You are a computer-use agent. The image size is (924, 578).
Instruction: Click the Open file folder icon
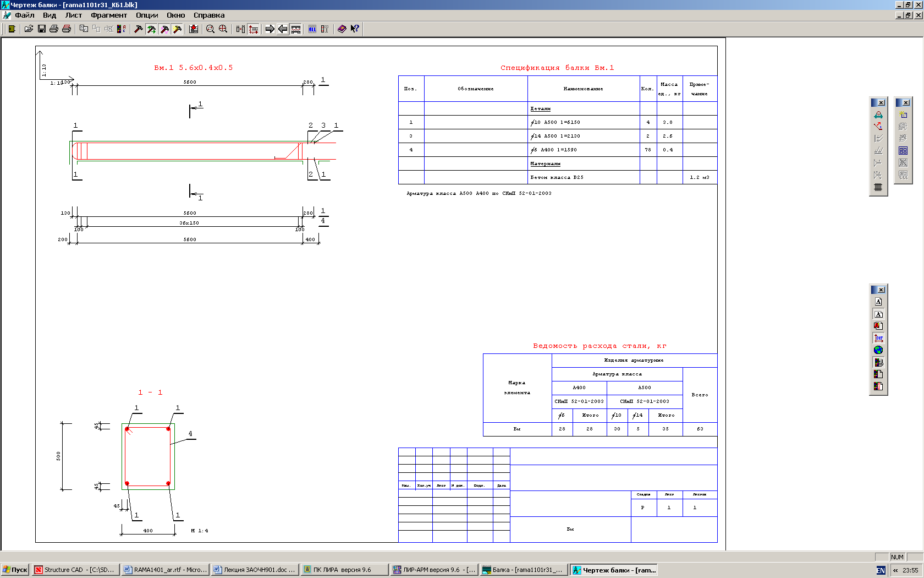click(29, 29)
